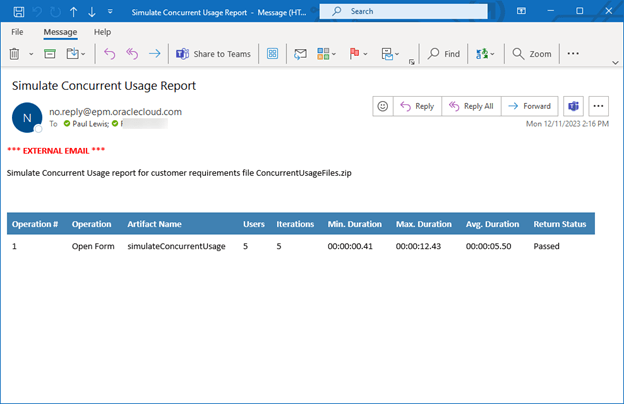
Task: Click the Find magnifier in the ribbon
Action: 444,53
